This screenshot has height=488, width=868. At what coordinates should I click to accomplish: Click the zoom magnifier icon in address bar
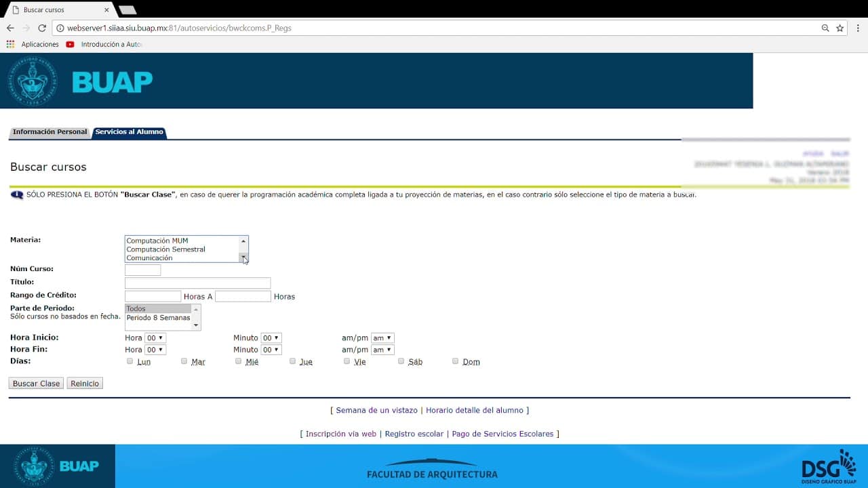pos(825,28)
